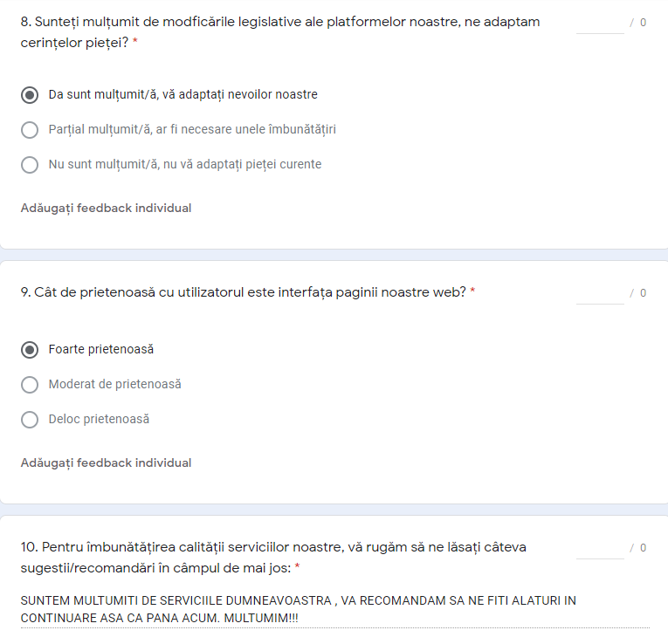The width and height of the screenshot is (668, 644).
Task: Select 'Nu sunt mulțumit/ă' radio option
Action: click(30, 165)
